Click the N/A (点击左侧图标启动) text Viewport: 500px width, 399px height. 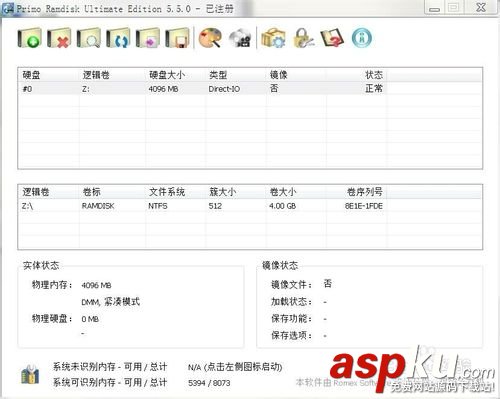235,367
